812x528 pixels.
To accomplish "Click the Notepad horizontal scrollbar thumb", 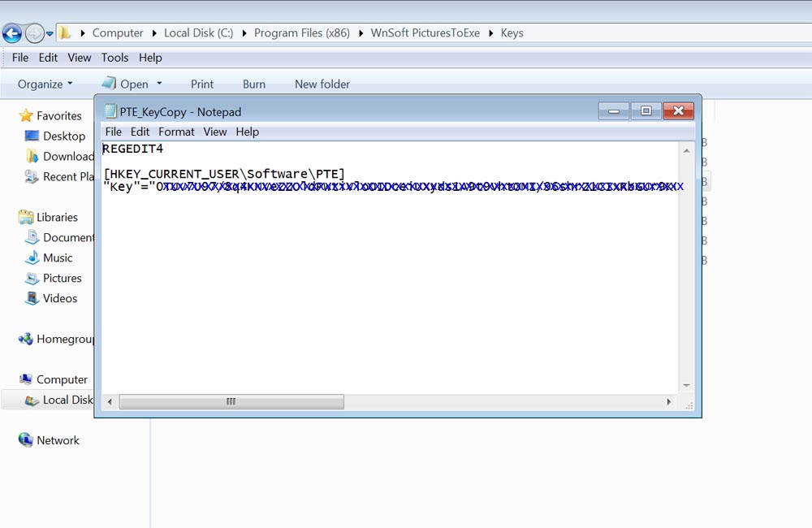I will (231, 402).
